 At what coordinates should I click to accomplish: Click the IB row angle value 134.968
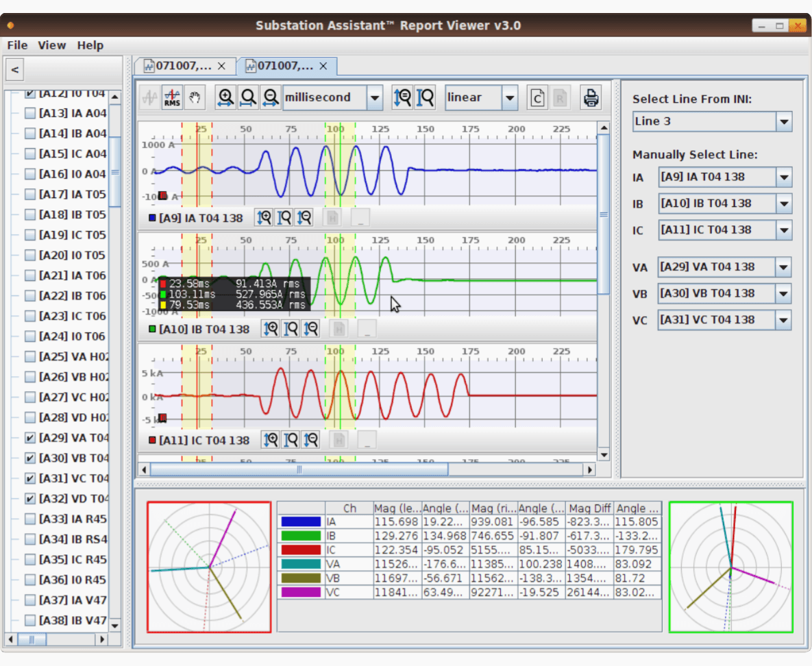445,536
